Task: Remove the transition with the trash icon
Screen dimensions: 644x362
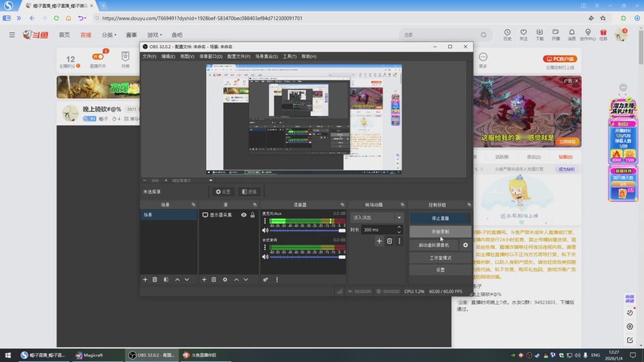Action: point(390,241)
